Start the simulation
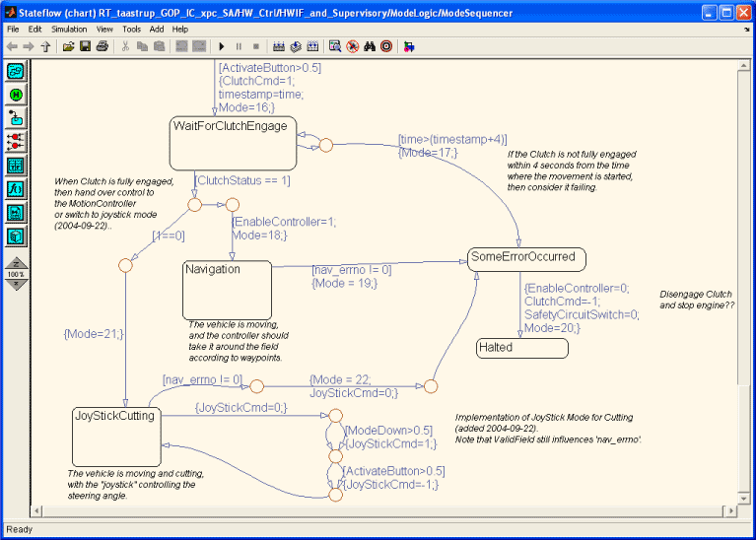756x540 pixels. pos(222,46)
